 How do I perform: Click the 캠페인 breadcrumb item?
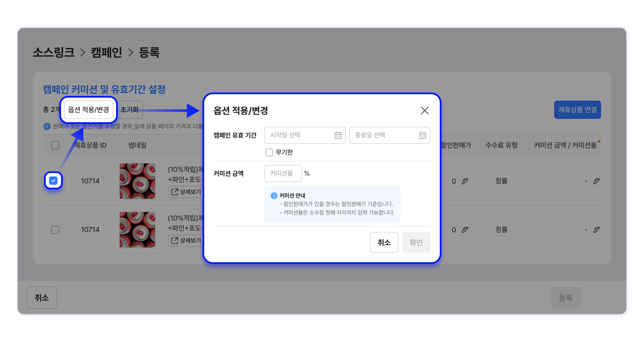click(x=106, y=52)
